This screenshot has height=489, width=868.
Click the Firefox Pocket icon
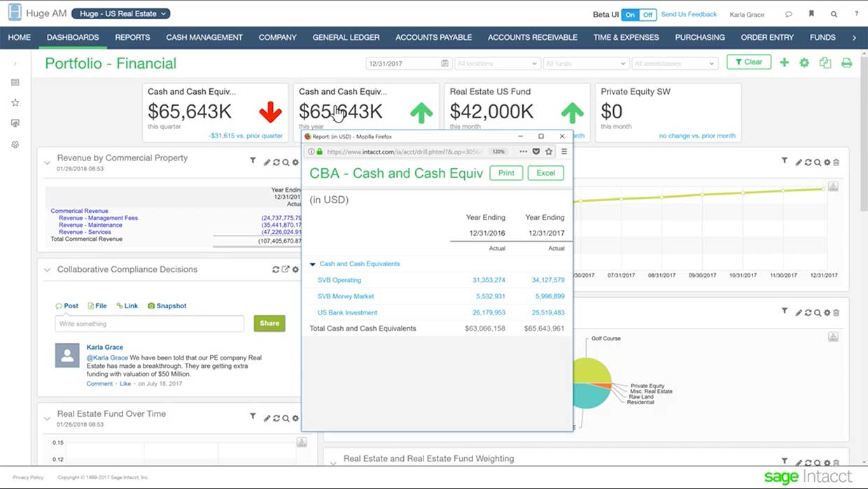pos(536,151)
